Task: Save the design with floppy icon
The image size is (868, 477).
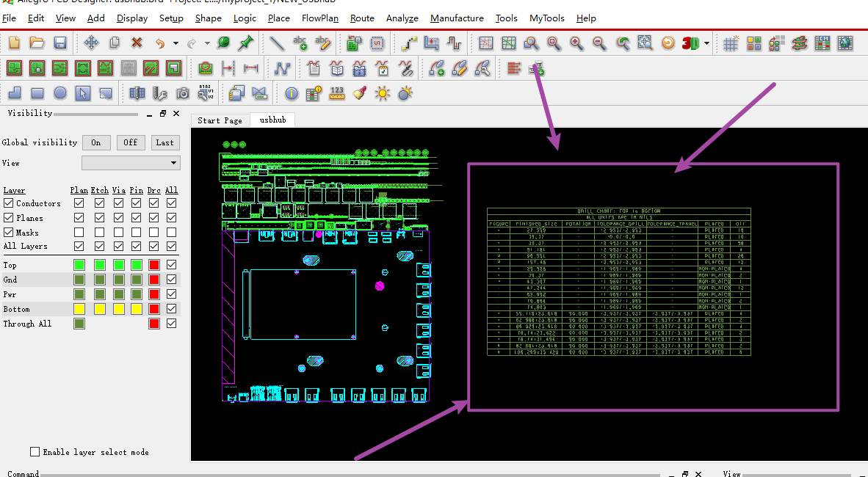Action: point(59,43)
